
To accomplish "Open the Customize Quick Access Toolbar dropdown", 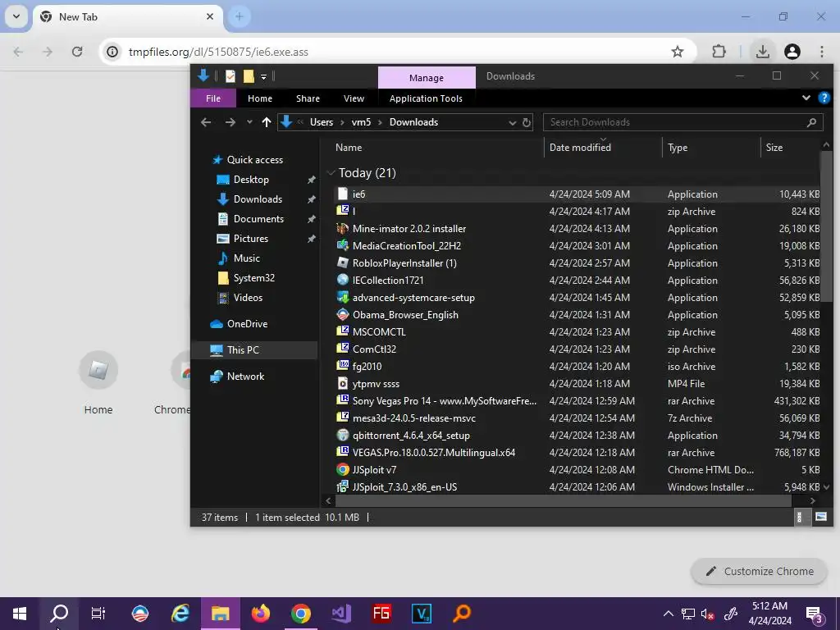I will tap(263, 76).
